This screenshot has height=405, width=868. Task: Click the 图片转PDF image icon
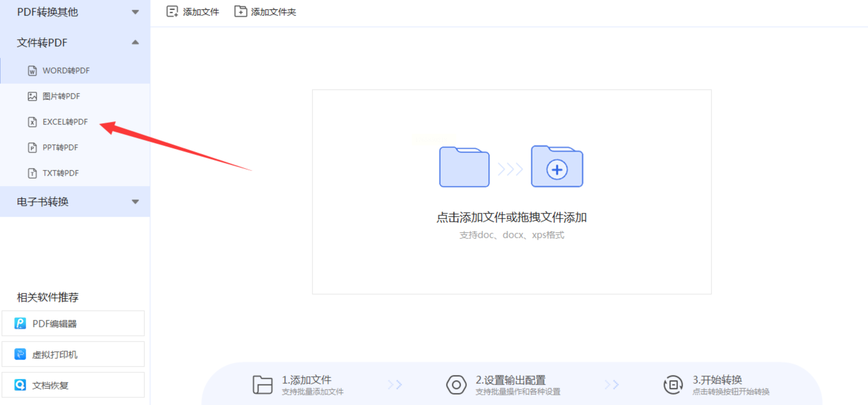[x=32, y=96]
